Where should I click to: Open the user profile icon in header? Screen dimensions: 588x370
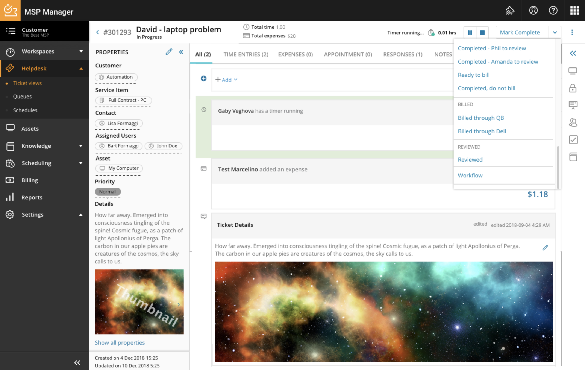533,11
